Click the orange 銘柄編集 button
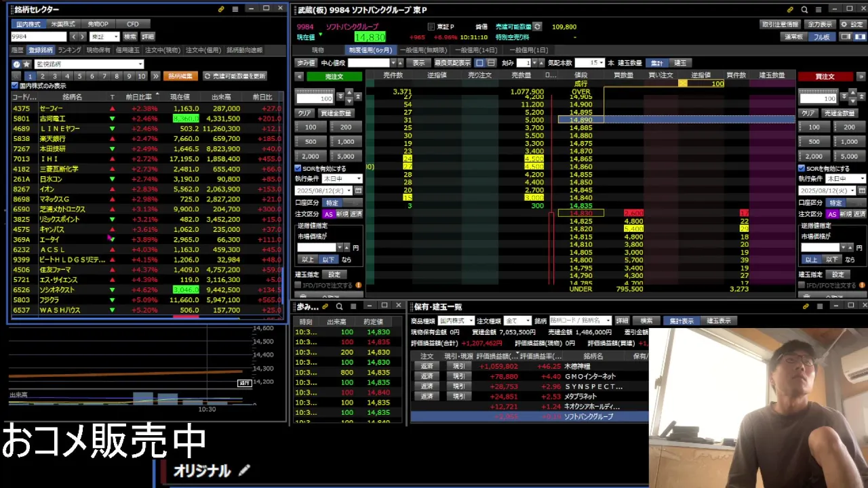868x488 pixels. [x=180, y=76]
